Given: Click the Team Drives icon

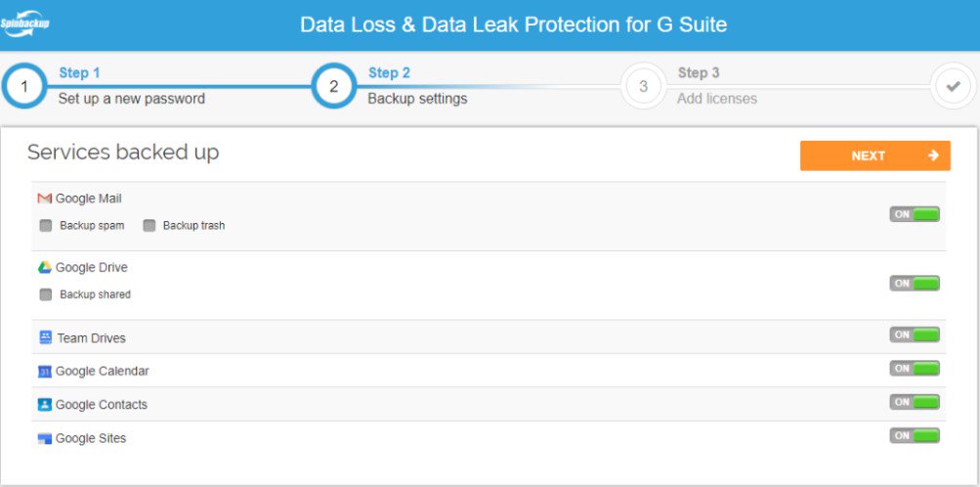Looking at the screenshot, I should pos(45,337).
